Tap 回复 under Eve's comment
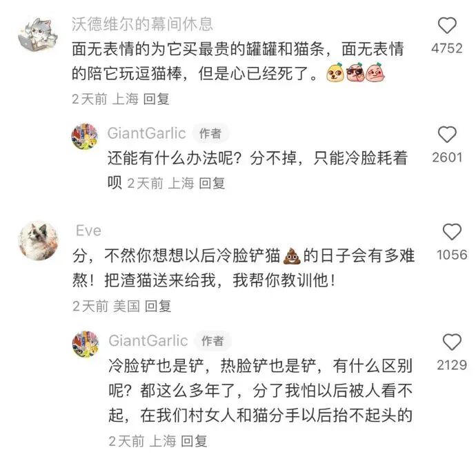This screenshot has height=457, width=476. click(158, 306)
